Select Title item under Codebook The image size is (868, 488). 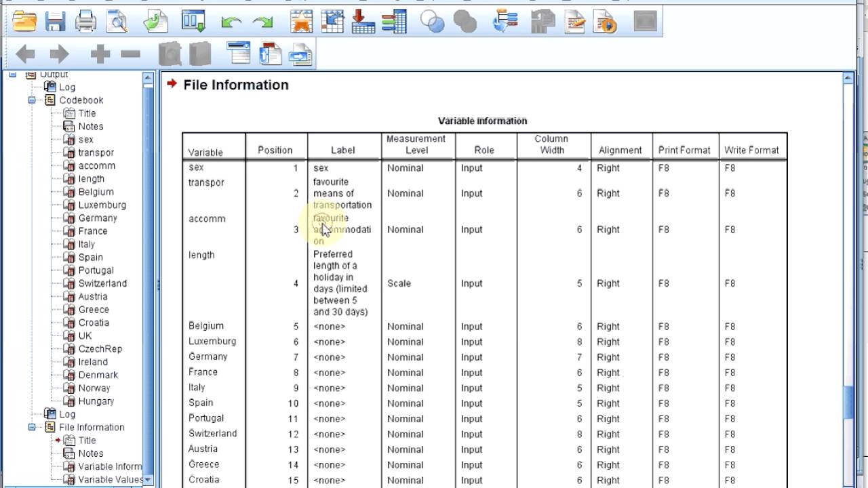coord(87,114)
